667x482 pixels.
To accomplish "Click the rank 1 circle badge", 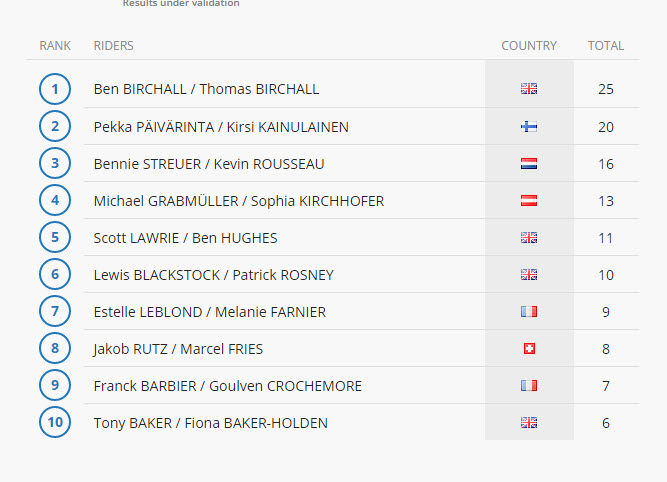I will tap(55, 89).
